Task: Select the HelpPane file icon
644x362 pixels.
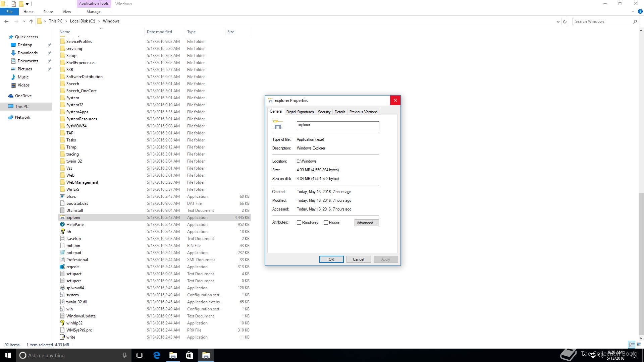Action: 62,225
